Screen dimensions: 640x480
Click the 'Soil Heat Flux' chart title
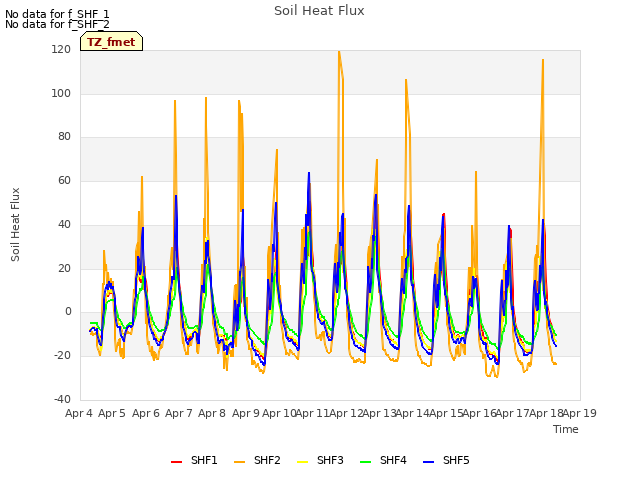319,11
